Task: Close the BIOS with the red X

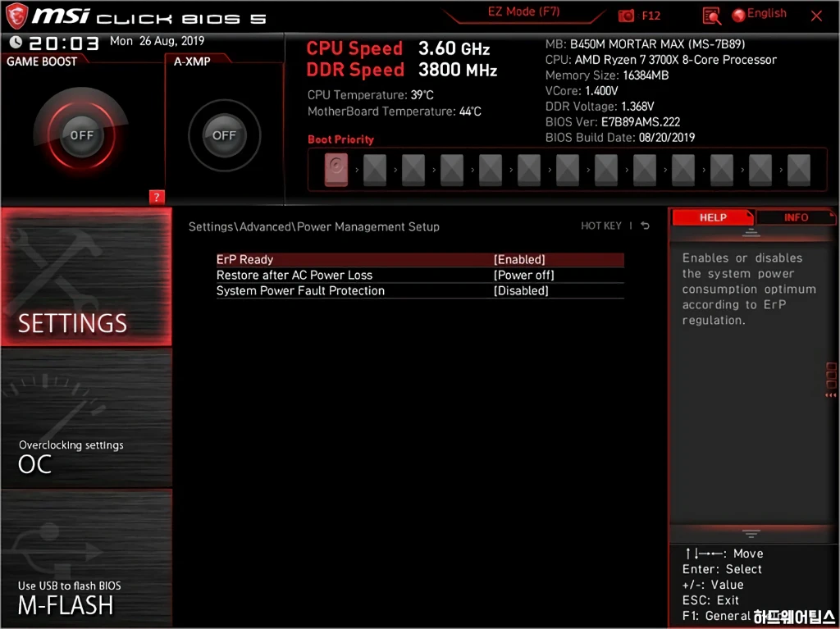Action: click(x=816, y=16)
